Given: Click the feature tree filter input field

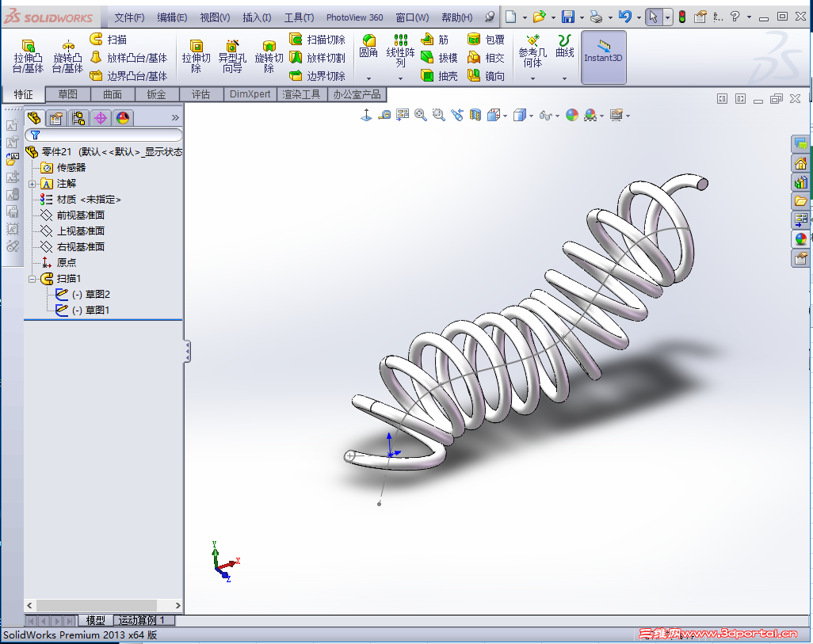Looking at the screenshot, I should tap(103, 135).
